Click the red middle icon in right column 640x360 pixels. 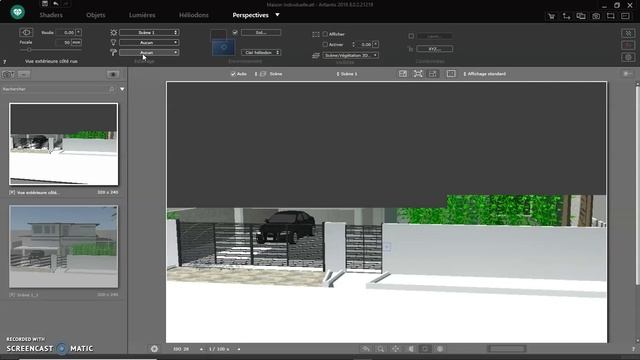coord(628,45)
